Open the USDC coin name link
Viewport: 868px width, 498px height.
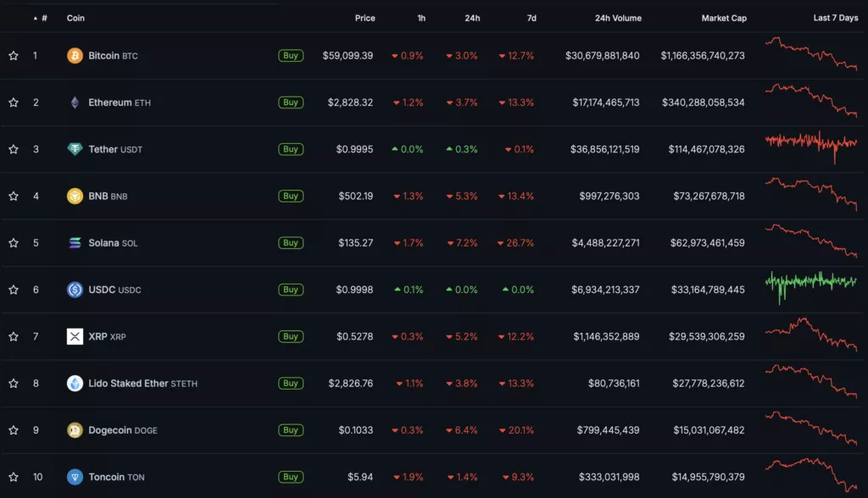point(114,290)
